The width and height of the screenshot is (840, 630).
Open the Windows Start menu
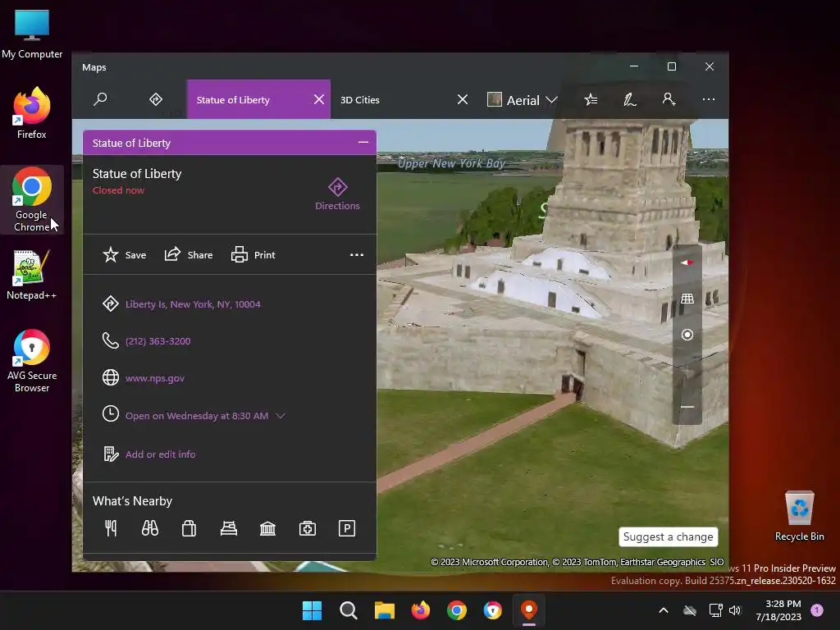[x=312, y=610]
